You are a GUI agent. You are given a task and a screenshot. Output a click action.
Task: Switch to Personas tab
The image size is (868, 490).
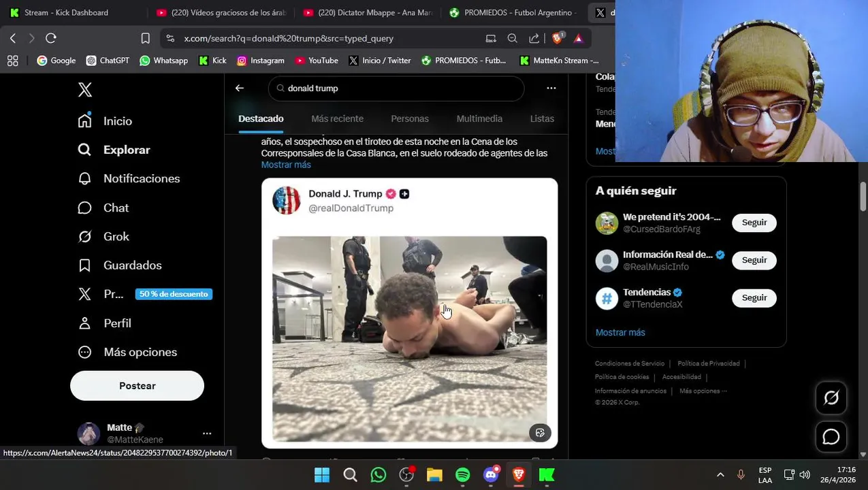410,118
